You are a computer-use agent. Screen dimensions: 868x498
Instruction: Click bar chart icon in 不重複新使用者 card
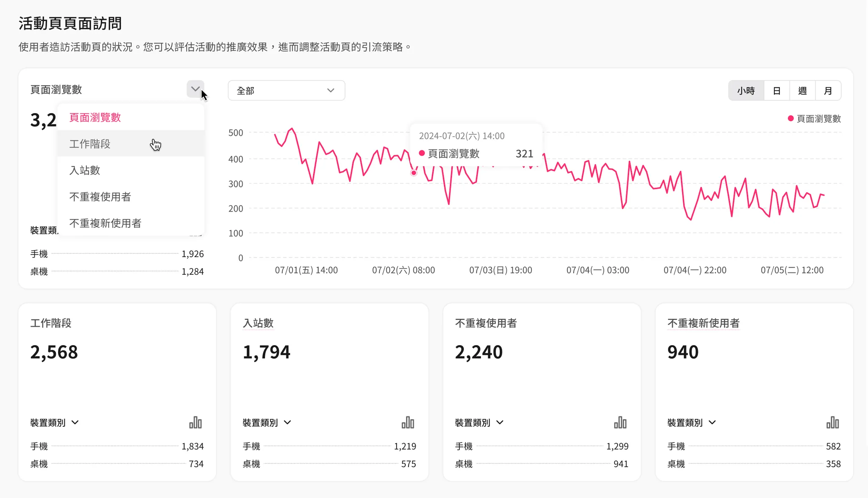pyautogui.click(x=832, y=422)
